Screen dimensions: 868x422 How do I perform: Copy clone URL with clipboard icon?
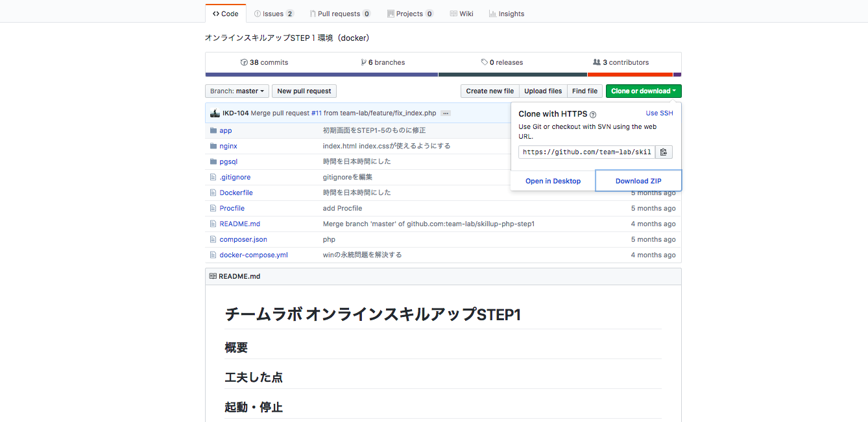tap(664, 152)
